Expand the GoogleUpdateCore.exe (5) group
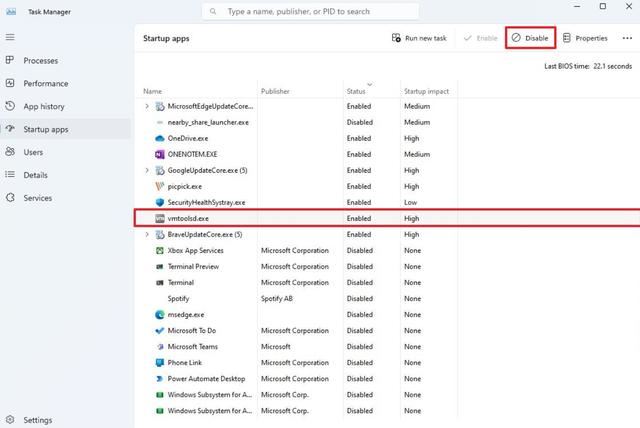Screen dimensions: 640x428 point(147,170)
